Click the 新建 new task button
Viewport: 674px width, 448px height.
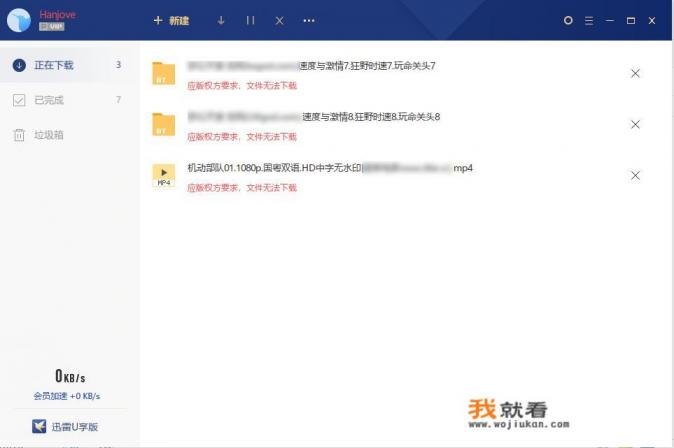(171, 21)
